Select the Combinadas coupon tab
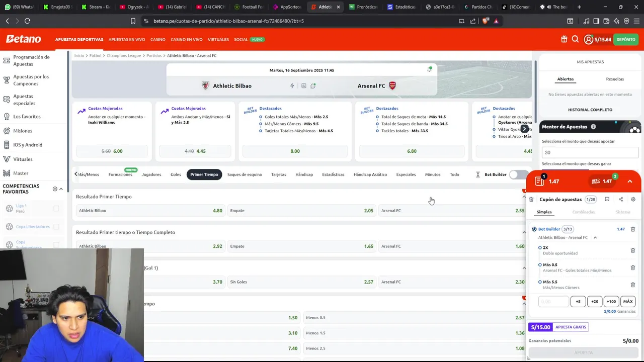This screenshot has height=362, width=644. tap(584, 212)
